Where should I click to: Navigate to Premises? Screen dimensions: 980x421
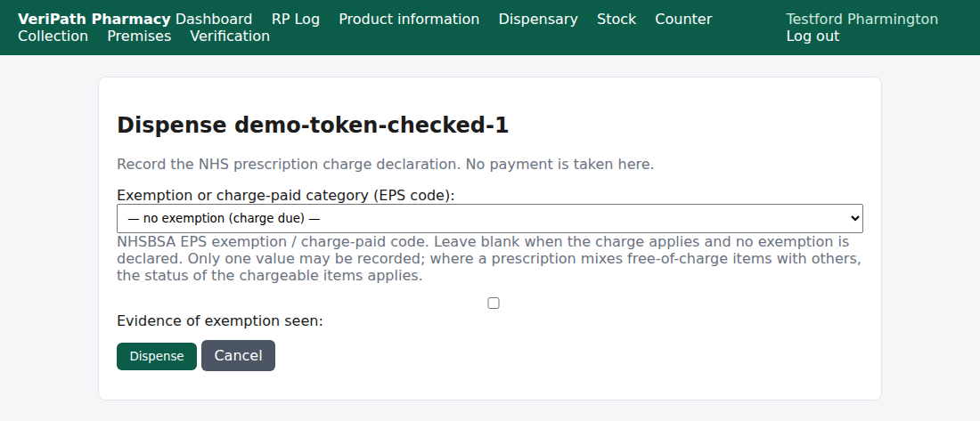(x=139, y=36)
